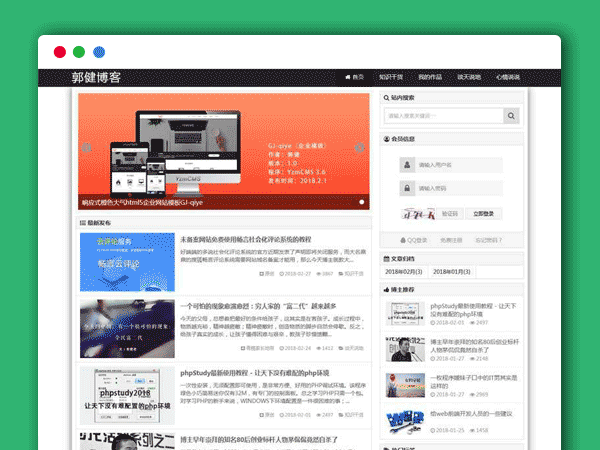Click the red window dot at top left
This screenshot has height=450, width=600.
coord(60,51)
